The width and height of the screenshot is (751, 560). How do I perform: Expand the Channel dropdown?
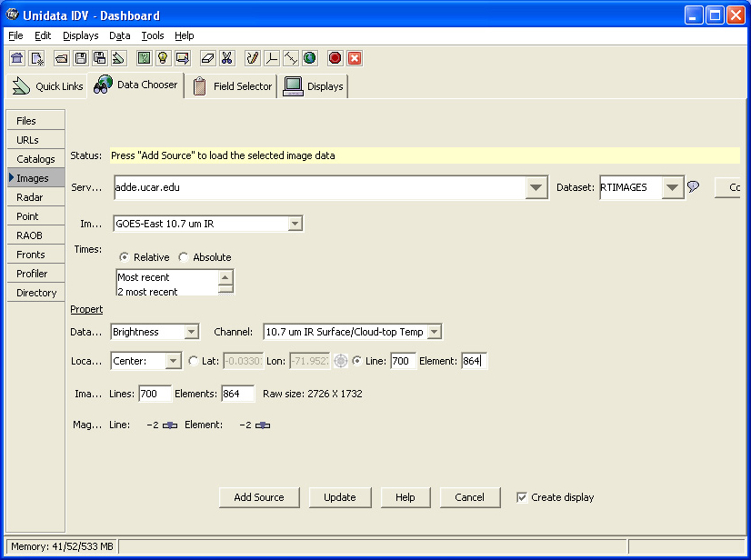(x=435, y=332)
